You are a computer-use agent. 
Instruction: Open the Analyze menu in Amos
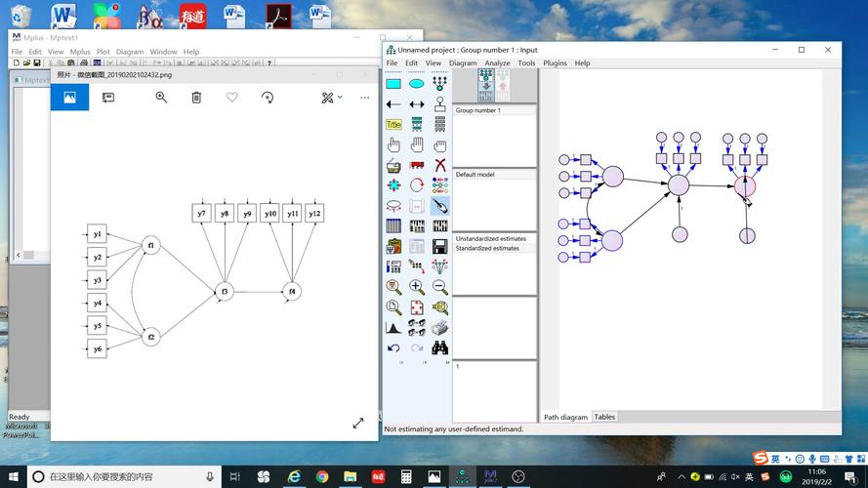[x=497, y=63]
